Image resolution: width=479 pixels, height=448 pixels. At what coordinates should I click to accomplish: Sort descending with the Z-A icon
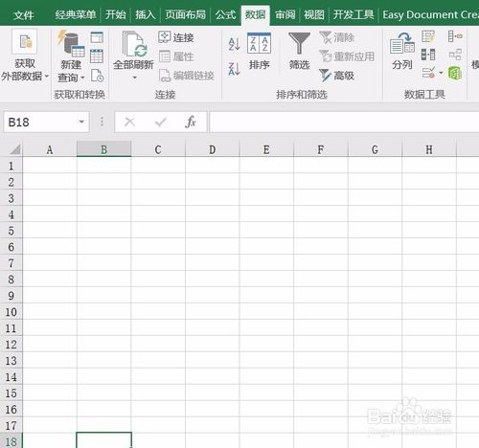(234, 69)
